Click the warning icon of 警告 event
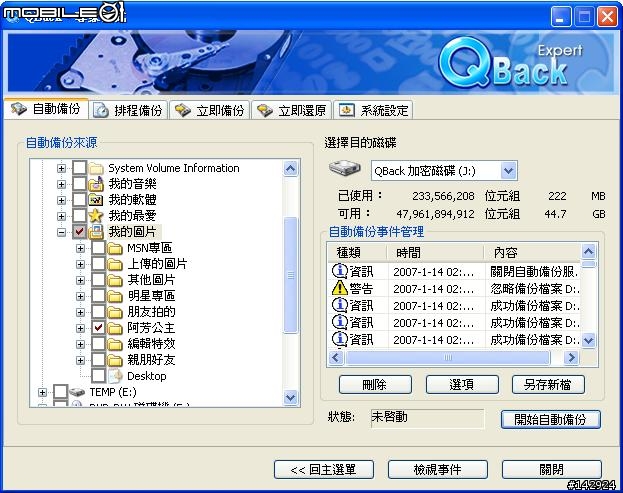 point(340,288)
